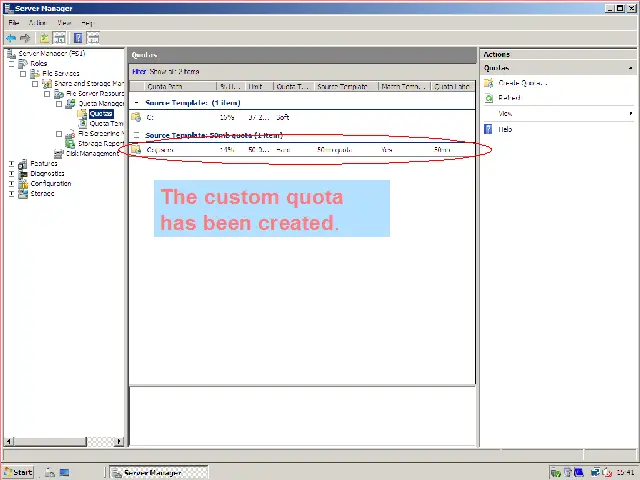Click the Show Desktop quick launch icon
Screen dimensions: 640x480
pyautogui.click(x=64, y=473)
